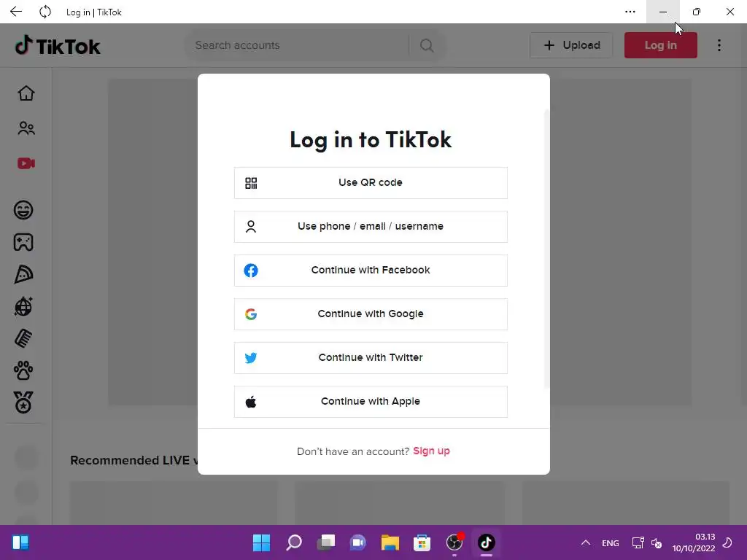The image size is (747, 560).
Task: Open File Explorer from the taskbar
Action: coord(390,542)
